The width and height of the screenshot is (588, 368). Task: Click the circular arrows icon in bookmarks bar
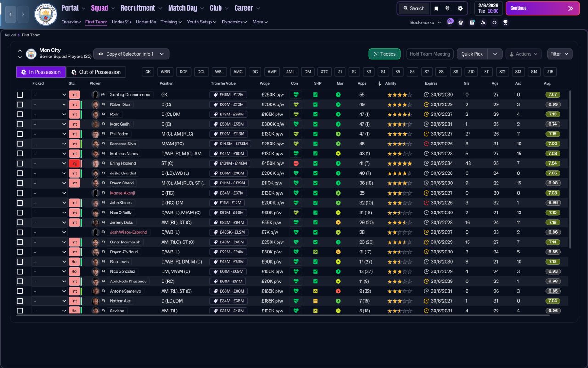[x=494, y=22]
